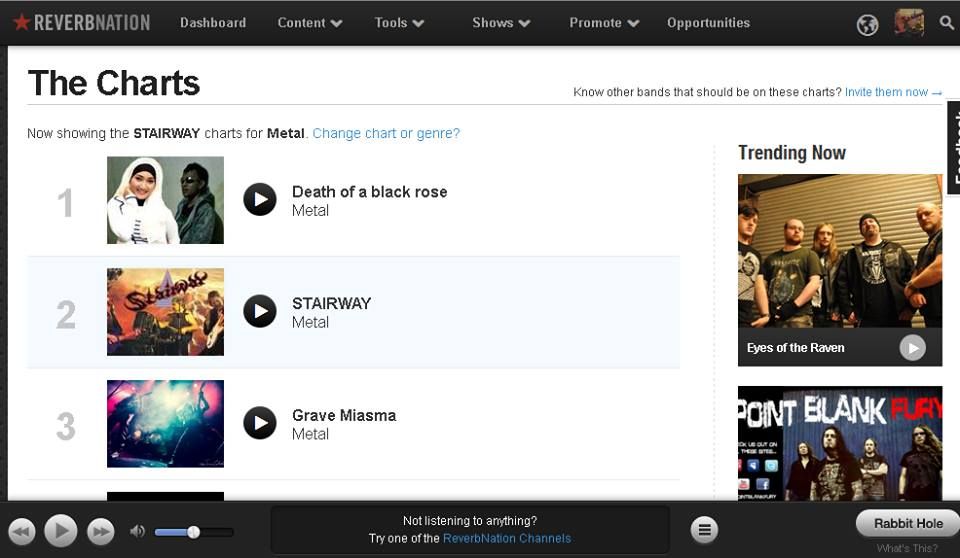Click the Eyes of the Raven caption
Image resolution: width=960 pixels, height=558 pixels.
click(795, 348)
